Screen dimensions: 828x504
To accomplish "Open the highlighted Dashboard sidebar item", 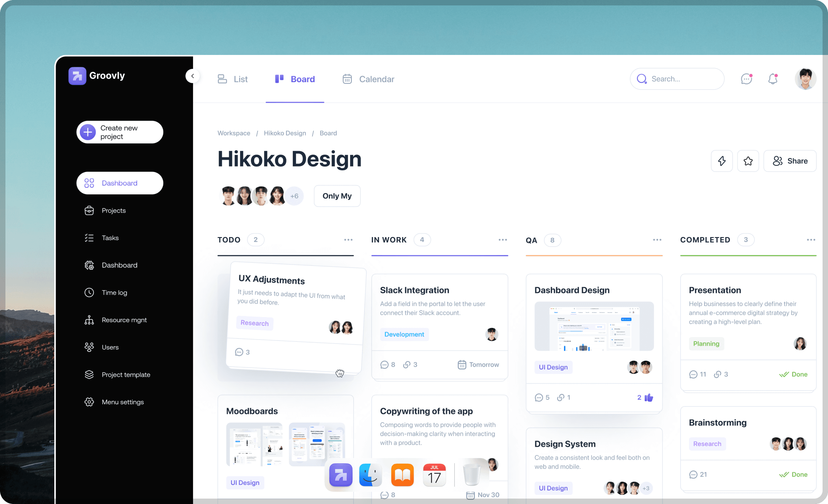I will click(x=120, y=183).
